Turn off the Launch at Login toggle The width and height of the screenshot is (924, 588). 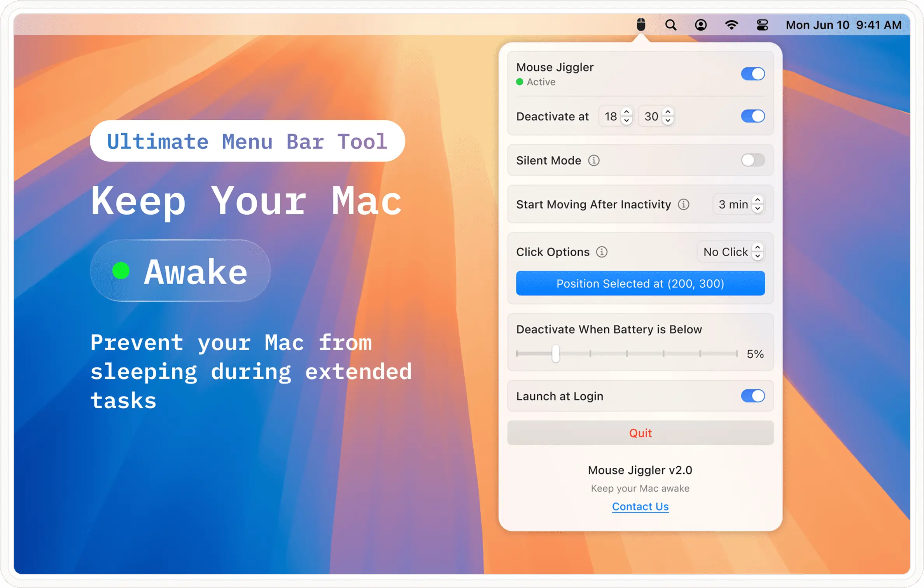tap(753, 396)
